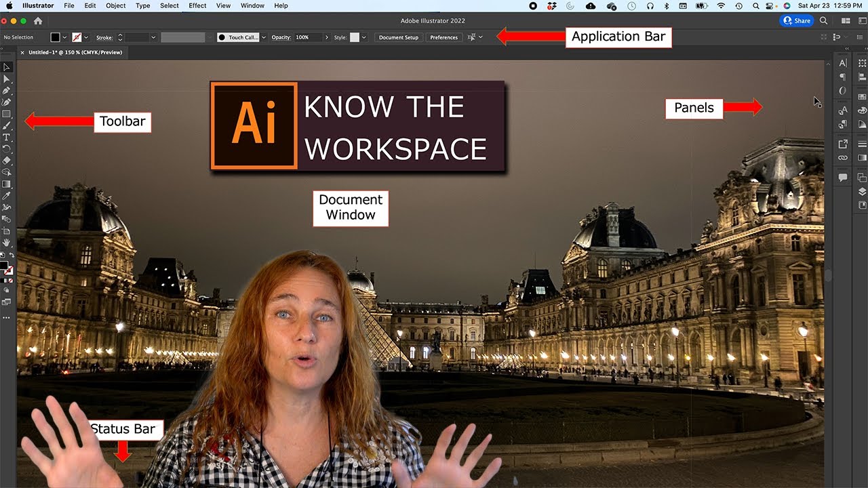Screen dimensions: 868x488
Task: Open the Character Styles panel icon
Action: (x=843, y=110)
